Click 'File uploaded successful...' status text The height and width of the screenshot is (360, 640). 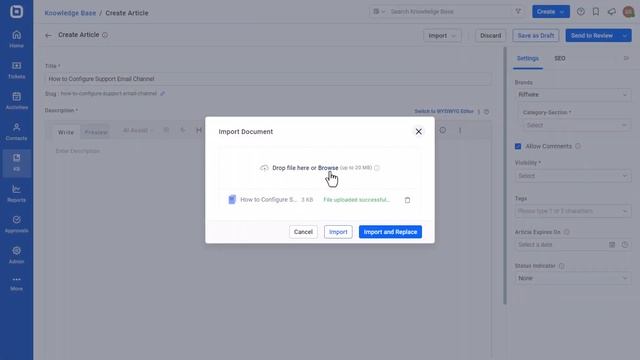(x=356, y=200)
